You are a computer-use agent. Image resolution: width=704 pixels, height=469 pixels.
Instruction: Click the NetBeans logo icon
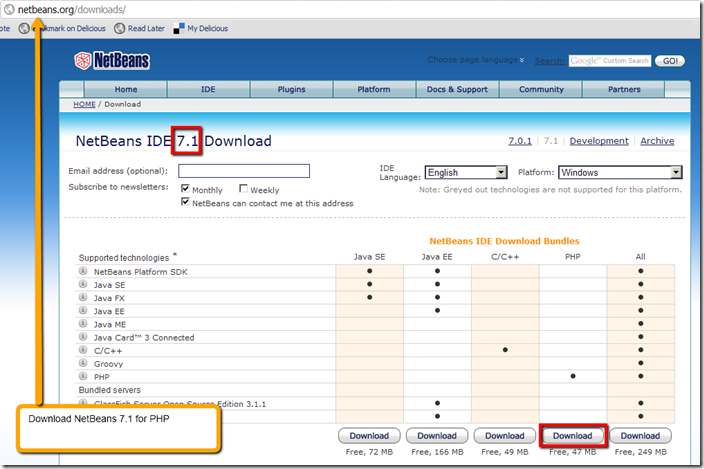pyautogui.click(x=83, y=61)
